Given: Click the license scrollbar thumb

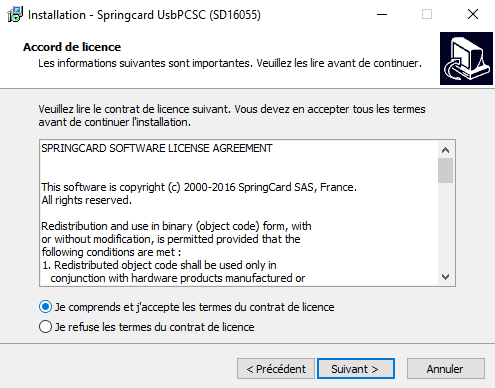Looking at the screenshot, I should (445, 170).
